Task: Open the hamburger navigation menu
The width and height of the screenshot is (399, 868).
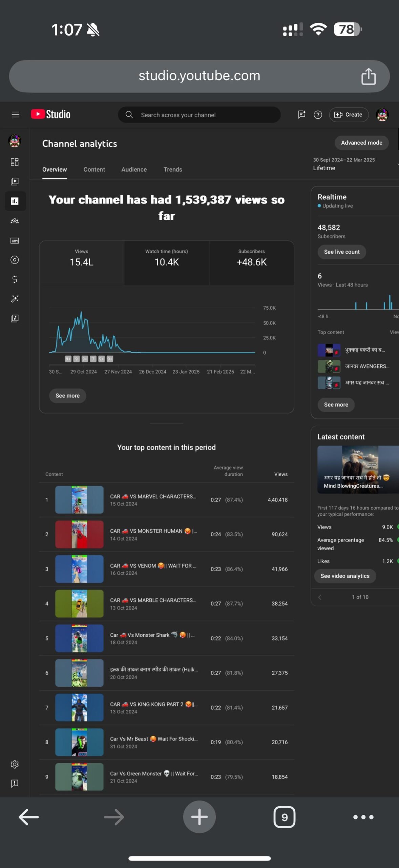Action: [x=15, y=115]
